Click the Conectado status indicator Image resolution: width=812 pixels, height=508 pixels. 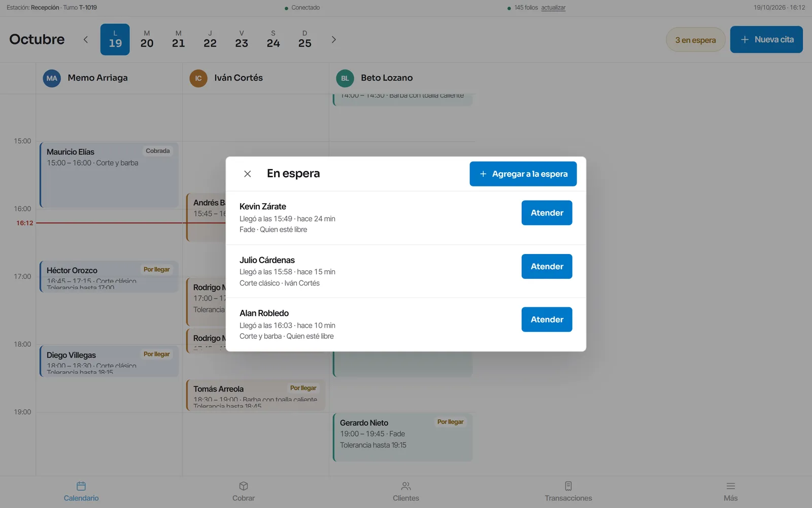(302, 8)
